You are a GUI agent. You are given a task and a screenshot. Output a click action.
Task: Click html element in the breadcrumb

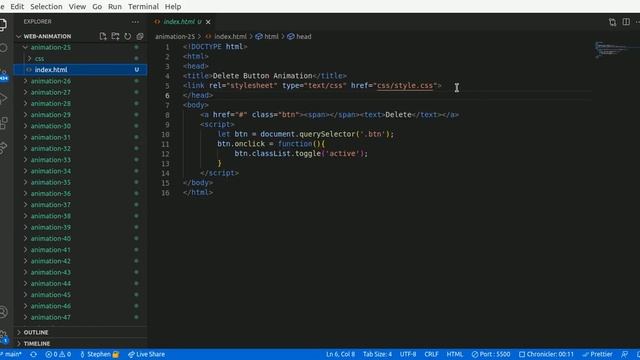(267, 37)
